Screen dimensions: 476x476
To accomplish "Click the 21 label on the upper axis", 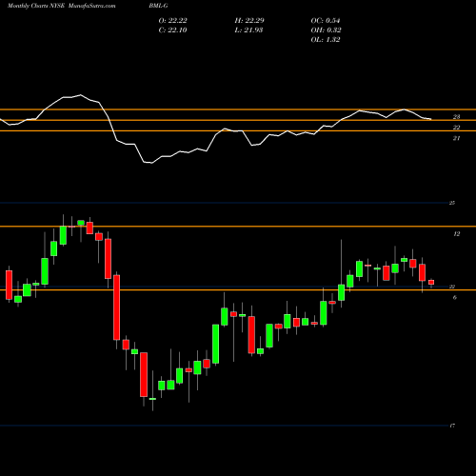I will point(456,138).
